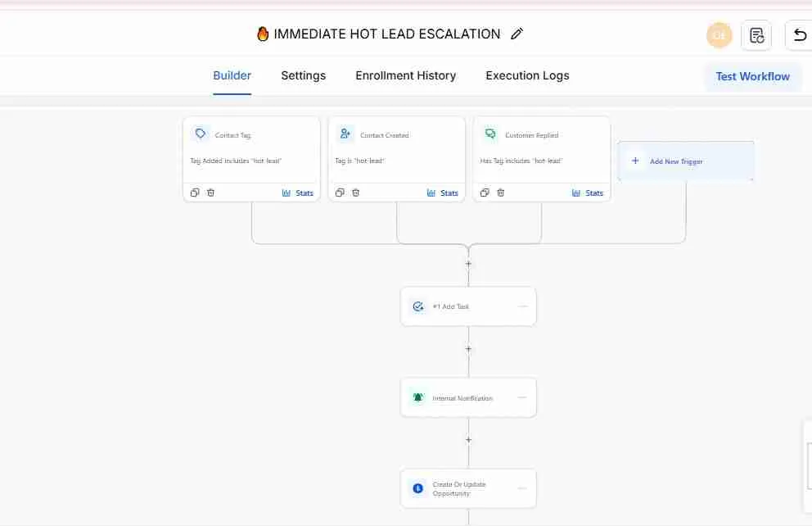The width and height of the screenshot is (812, 526).
Task: Open options menu on Internal Notification card
Action: pos(522,397)
